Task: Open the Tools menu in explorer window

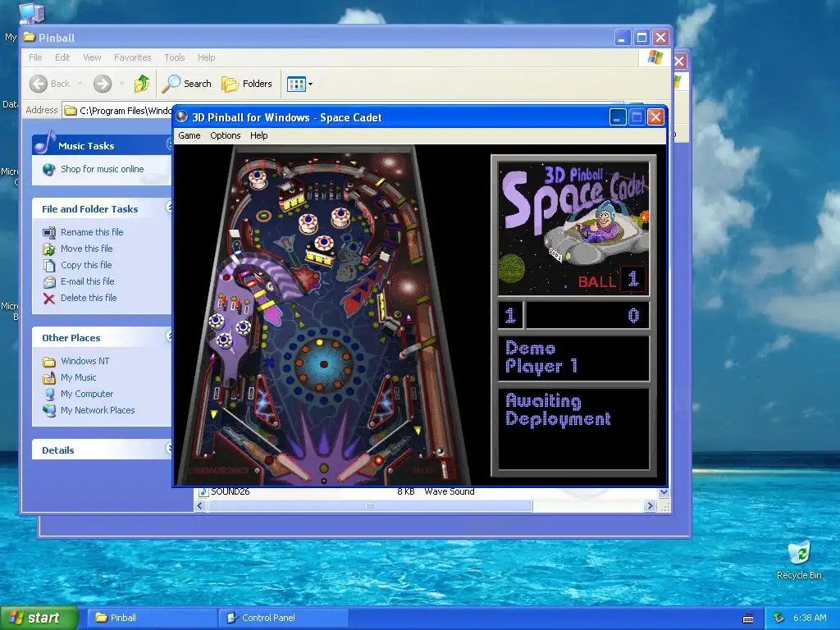Action: click(174, 57)
